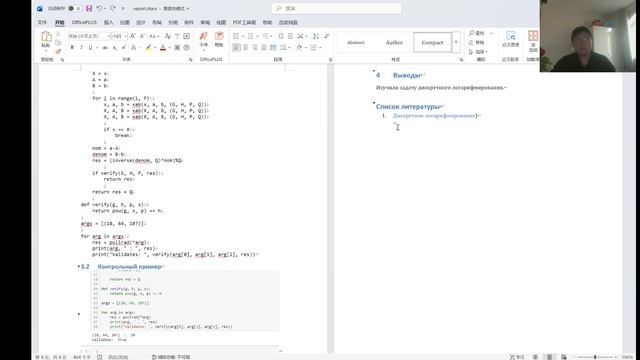Click the Paste clipboard icon

[x=46, y=40]
